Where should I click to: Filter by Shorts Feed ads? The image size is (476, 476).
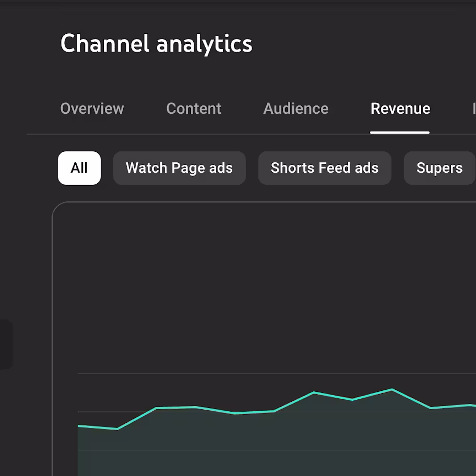325,168
